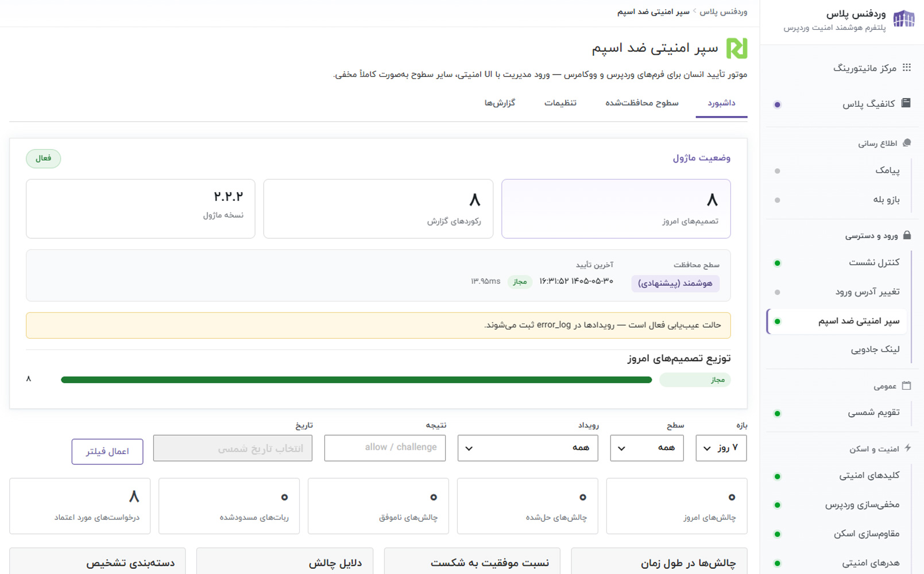This screenshot has height=574, width=924.
Task: Click the کانفیگ پلاس disk icon
Action: [906, 103]
